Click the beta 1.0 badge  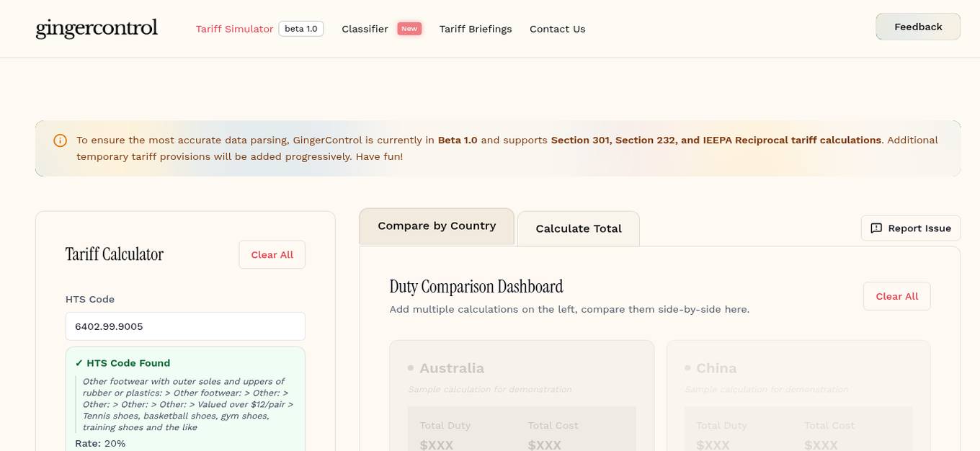pyautogui.click(x=301, y=29)
